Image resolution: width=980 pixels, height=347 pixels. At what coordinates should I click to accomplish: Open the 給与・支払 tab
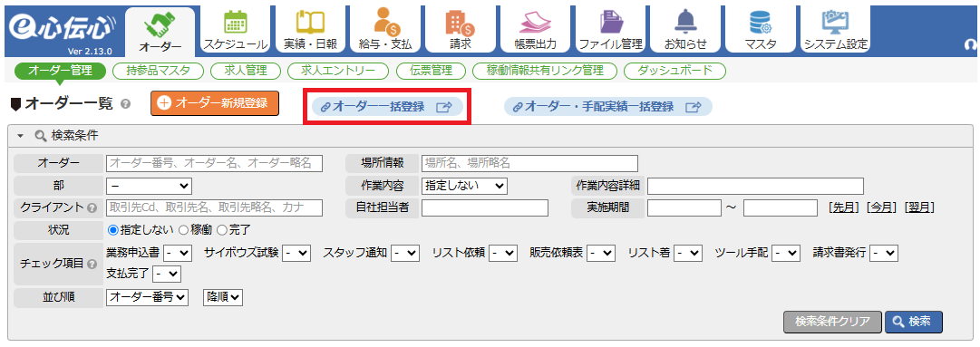click(385, 30)
